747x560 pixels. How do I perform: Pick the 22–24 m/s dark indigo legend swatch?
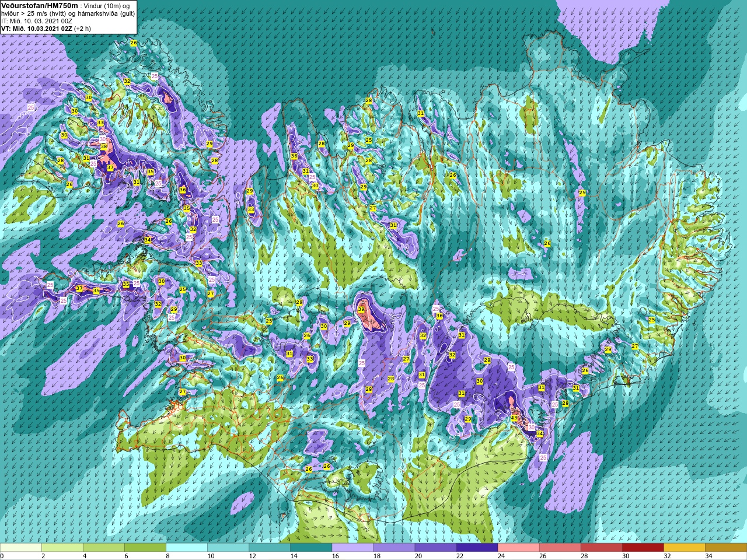click(477, 548)
